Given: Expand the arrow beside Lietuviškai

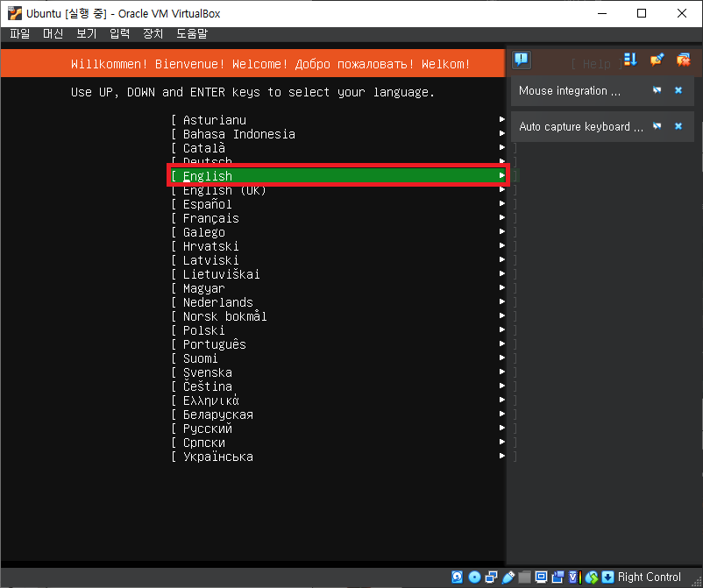Looking at the screenshot, I should coord(502,273).
